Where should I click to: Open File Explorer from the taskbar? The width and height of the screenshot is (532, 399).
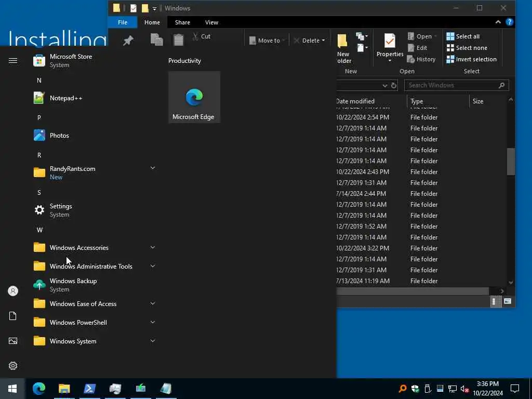pos(64,389)
